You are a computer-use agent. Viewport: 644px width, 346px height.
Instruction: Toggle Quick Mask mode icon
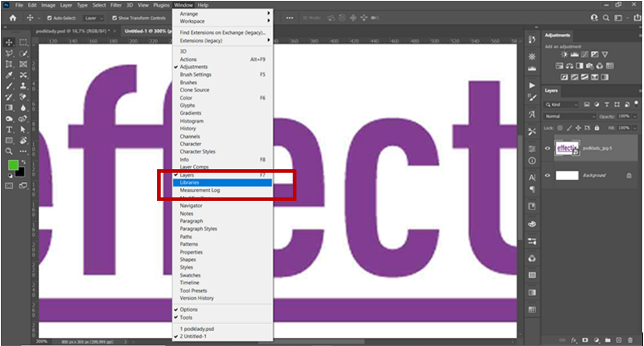point(9,186)
